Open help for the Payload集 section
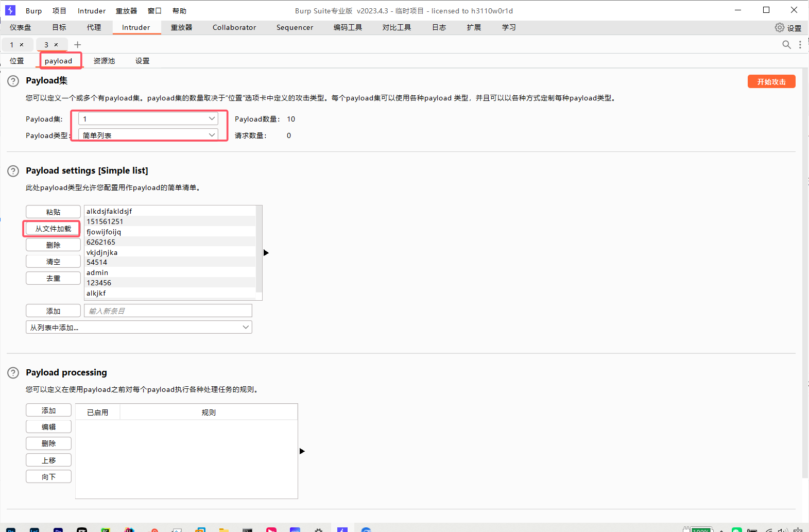Image resolution: width=809 pixels, height=532 pixels. pos(13,81)
